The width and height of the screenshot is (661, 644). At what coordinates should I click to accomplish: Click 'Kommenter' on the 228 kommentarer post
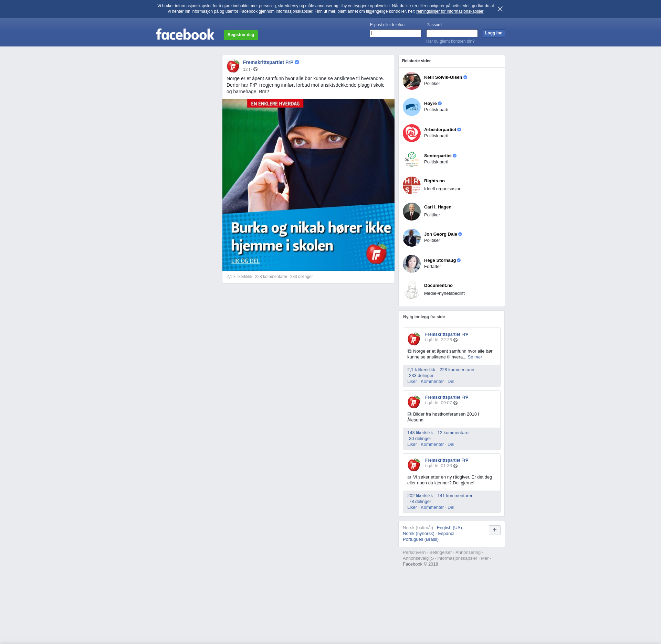click(x=432, y=382)
